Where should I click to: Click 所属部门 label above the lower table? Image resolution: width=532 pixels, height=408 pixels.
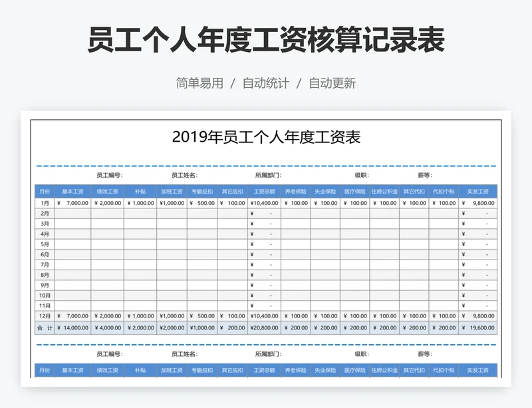268,354
